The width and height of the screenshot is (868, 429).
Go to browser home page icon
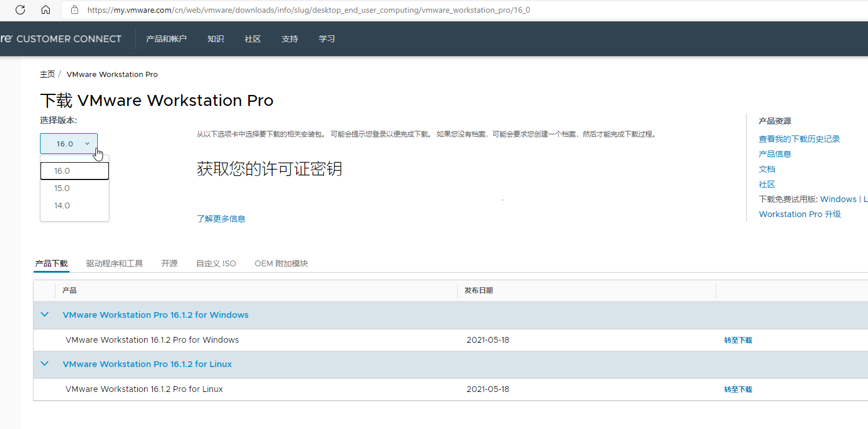point(46,10)
